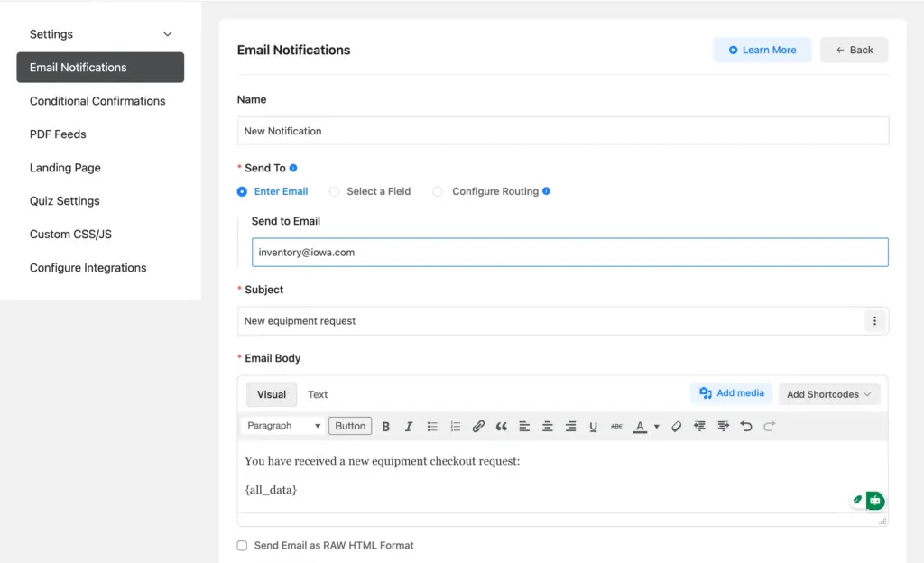Viewport: 924px width, 563px height.
Task: Apply italic formatting
Action: pyautogui.click(x=408, y=426)
